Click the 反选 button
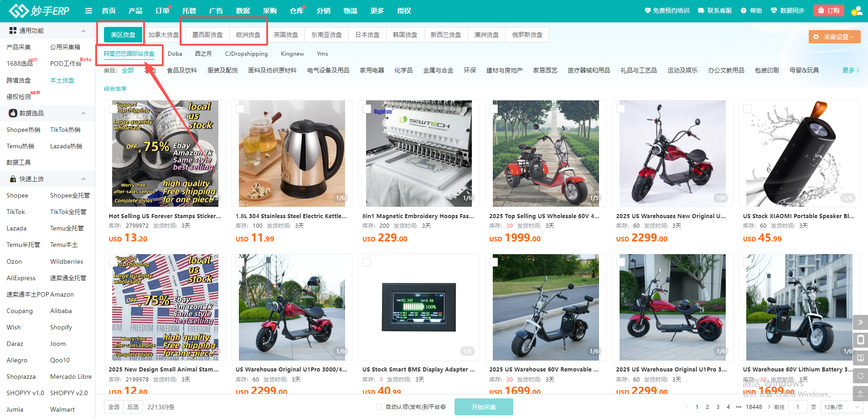The image size is (868, 418). click(x=133, y=407)
